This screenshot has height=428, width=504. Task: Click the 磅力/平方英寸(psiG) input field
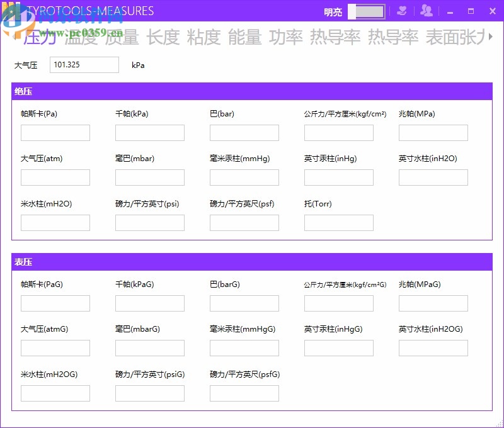click(x=149, y=393)
